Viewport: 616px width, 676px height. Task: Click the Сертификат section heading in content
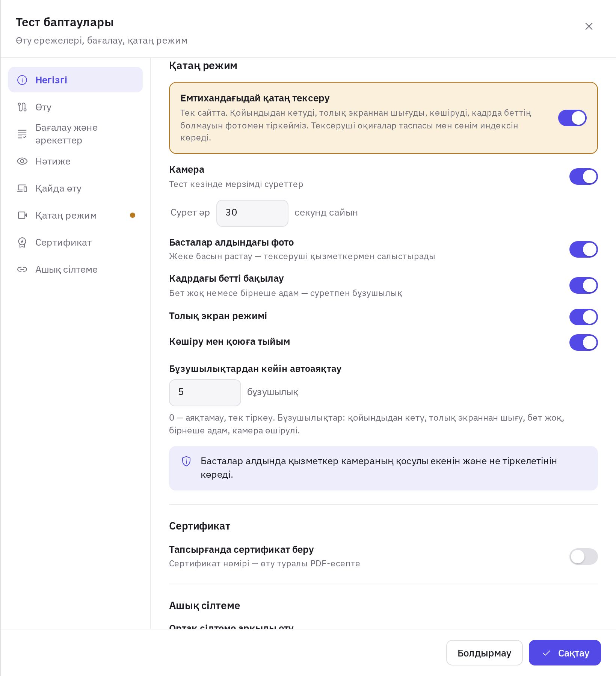[199, 526]
